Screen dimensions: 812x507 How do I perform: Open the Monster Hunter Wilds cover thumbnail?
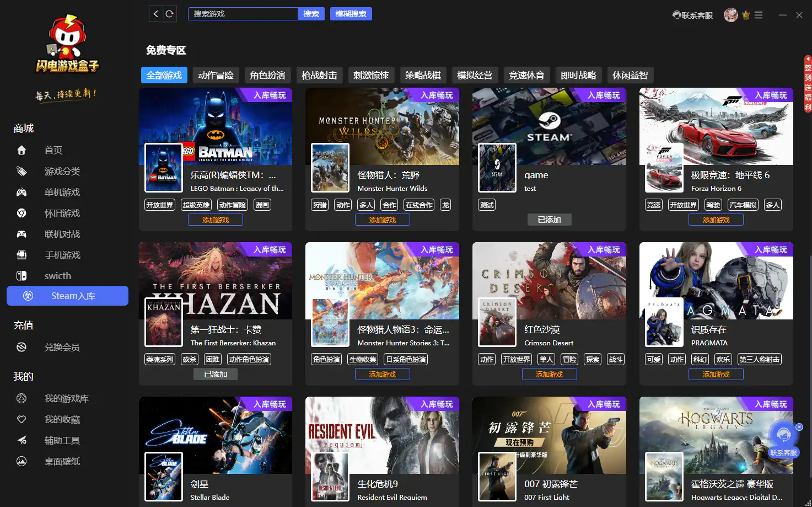(x=330, y=168)
